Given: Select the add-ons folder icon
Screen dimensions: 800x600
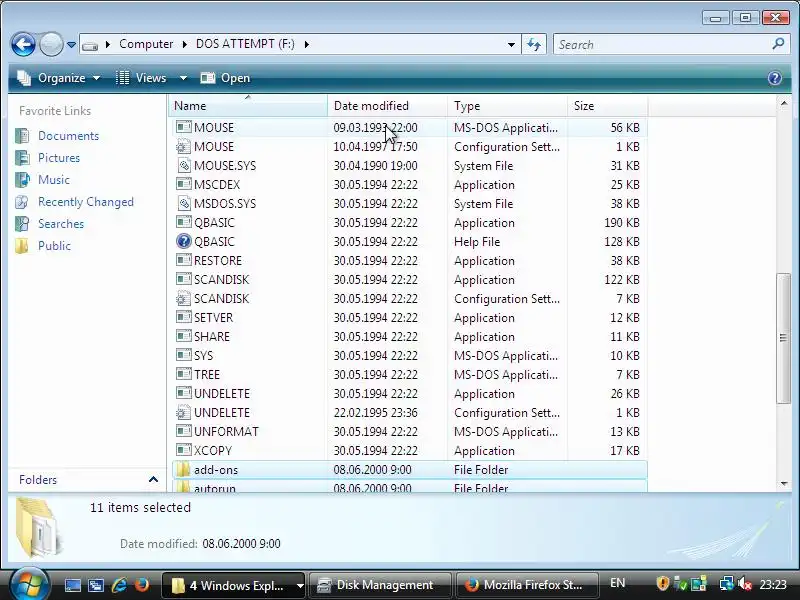Looking at the screenshot, I should point(183,469).
